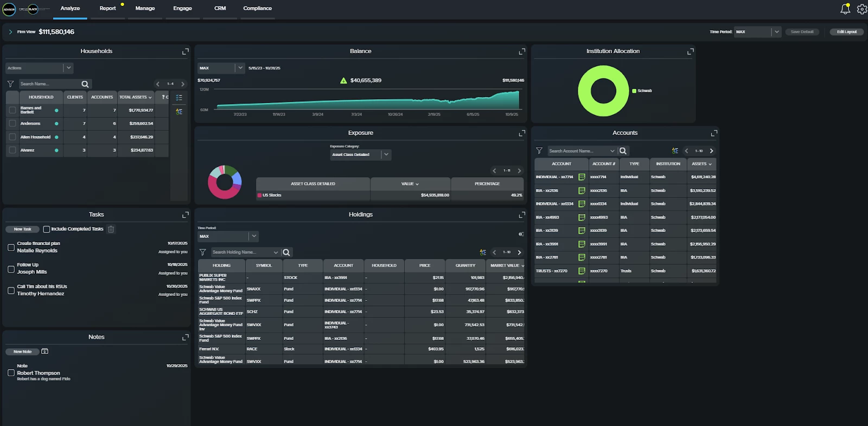Viewport: 868px width, 426px height.
Task: Click the US Stocks color swatch
Action: coord(260,195)
